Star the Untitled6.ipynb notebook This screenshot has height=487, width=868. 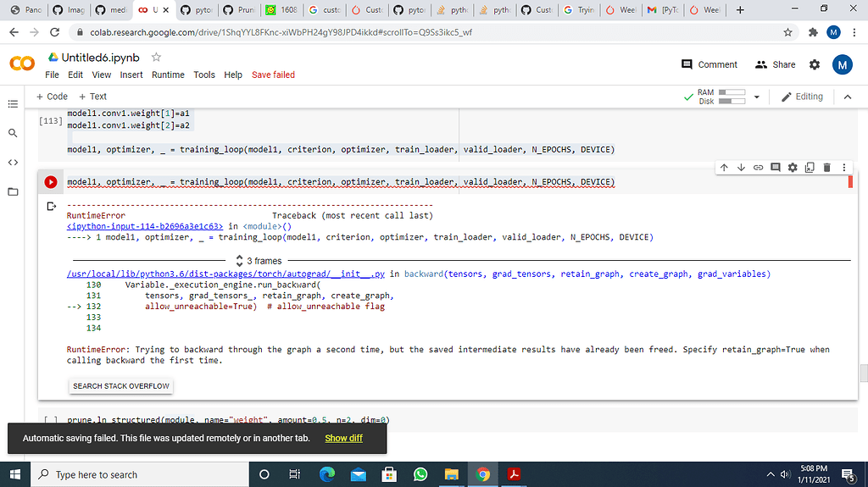[156, 57]
